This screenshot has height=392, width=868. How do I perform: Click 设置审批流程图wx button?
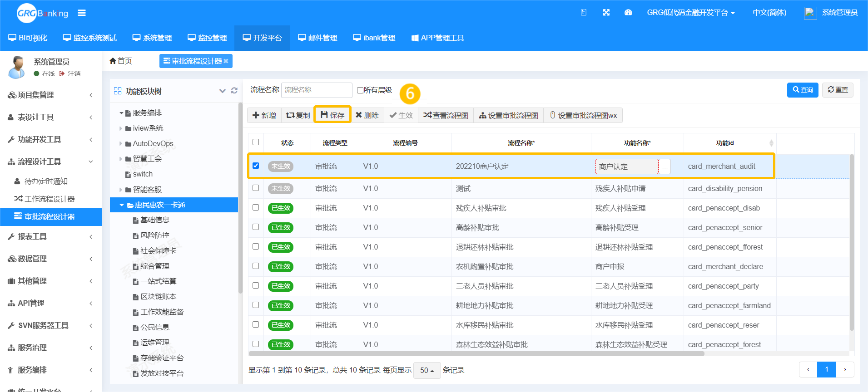pos(583,115)
